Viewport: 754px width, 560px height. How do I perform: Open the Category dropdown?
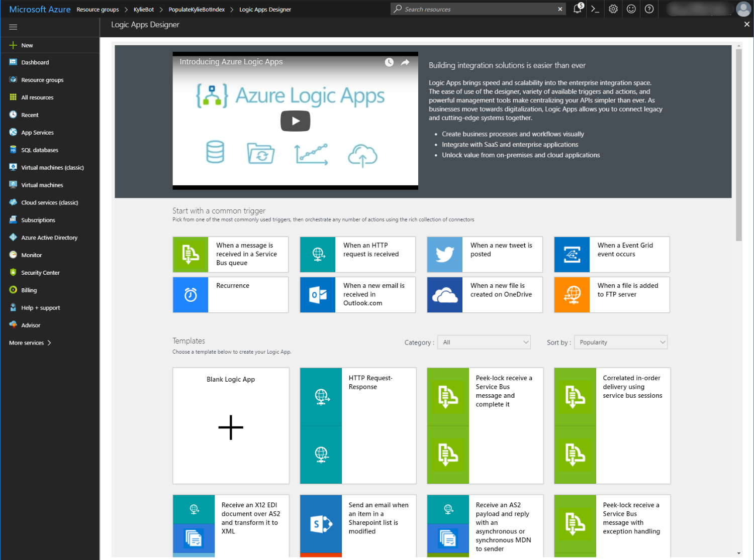coord(484,342)
